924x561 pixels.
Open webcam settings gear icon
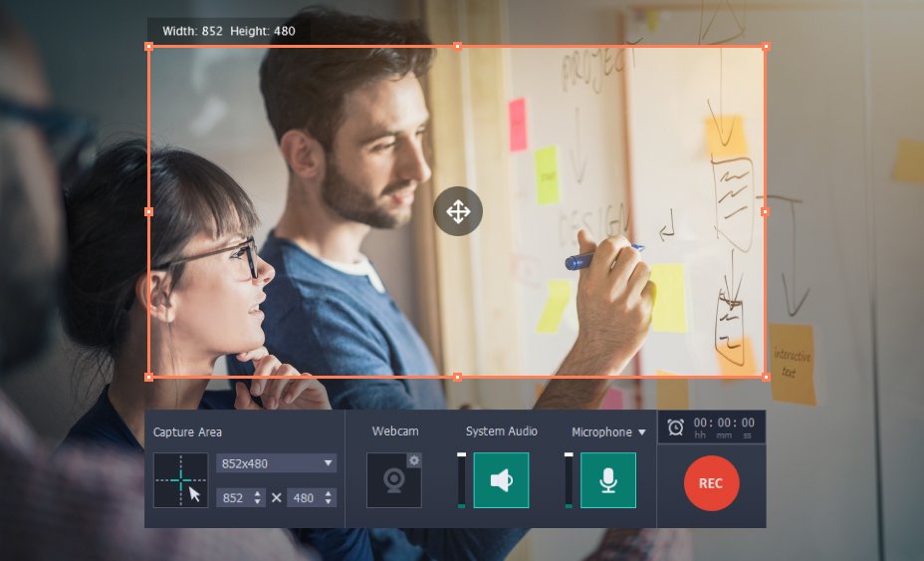point(414,460)
